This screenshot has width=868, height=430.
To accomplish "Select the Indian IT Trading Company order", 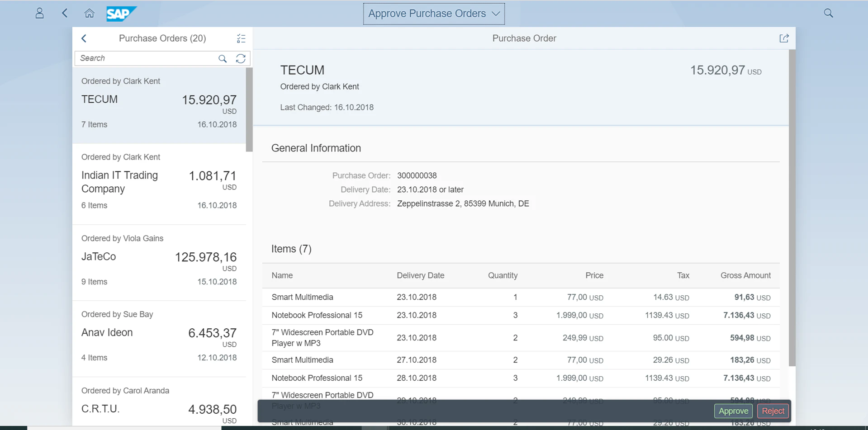I will pyautogui.click(x=159, y=184).
